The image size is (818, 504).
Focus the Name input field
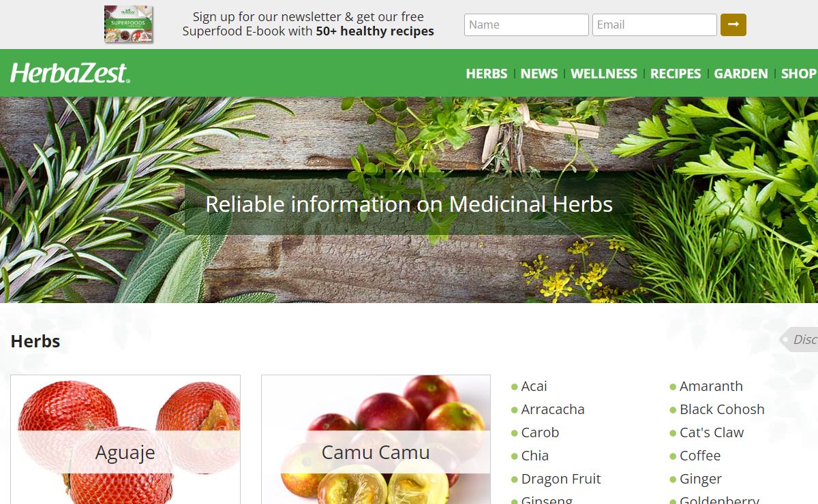tap(526, 25)
